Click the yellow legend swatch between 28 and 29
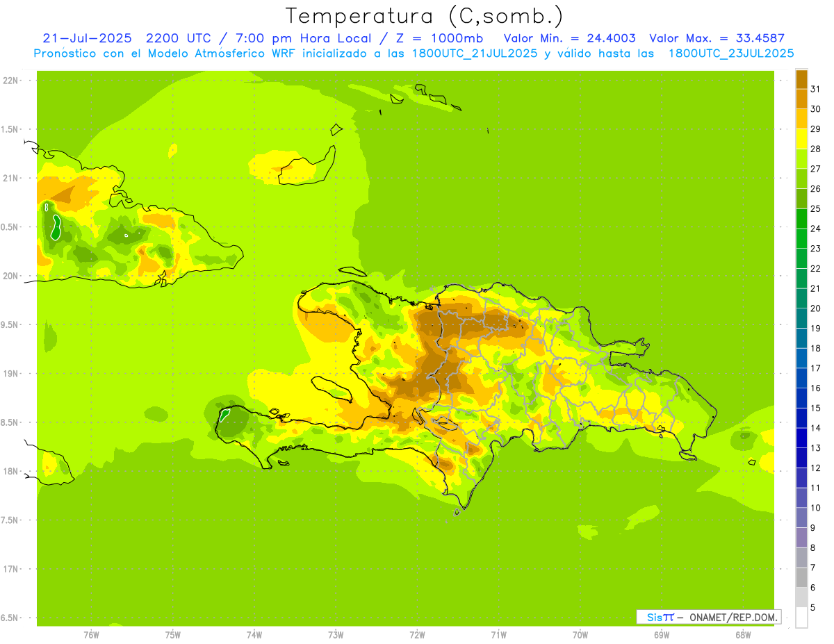Viewport: 834px width, 644px height. point(801,139)
